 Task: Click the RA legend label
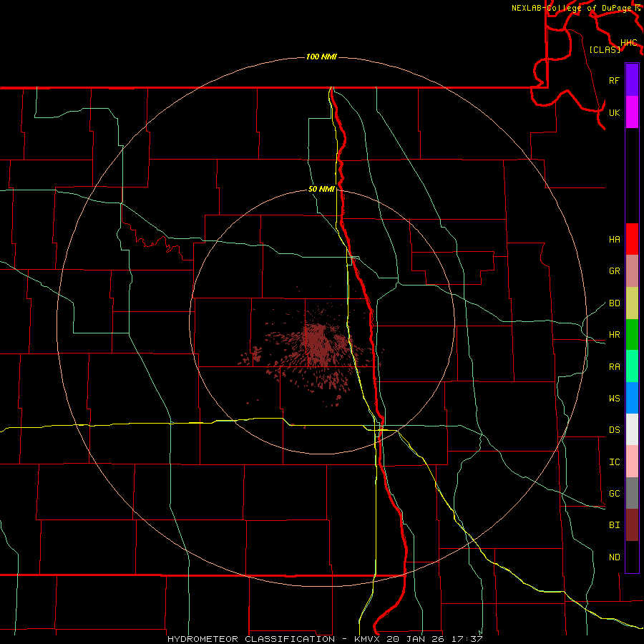coord(614,367)
